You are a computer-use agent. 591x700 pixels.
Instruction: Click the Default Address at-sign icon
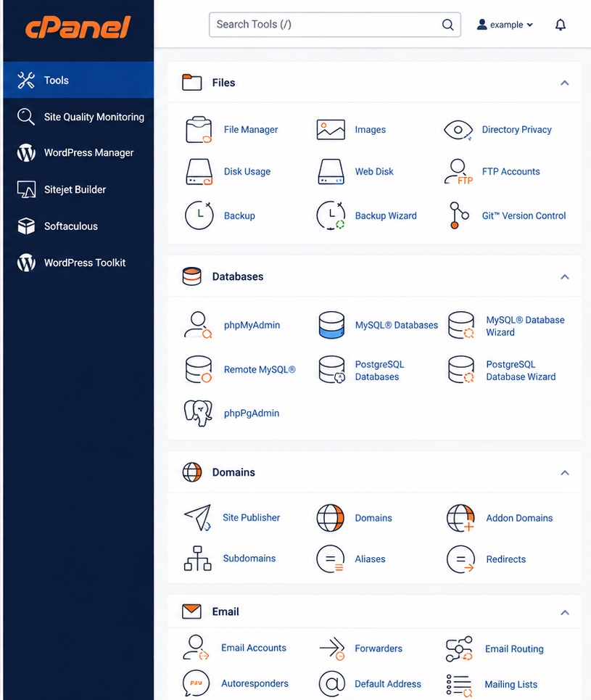(x=331, y=683)
